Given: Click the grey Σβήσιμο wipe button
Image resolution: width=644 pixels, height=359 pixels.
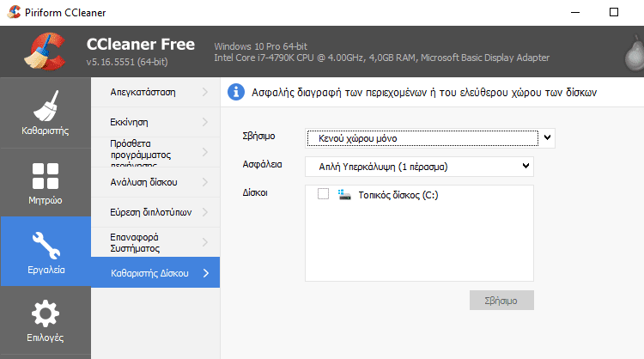Looking at the screenshot, I should pyautogui.click(x=501, y=301).
